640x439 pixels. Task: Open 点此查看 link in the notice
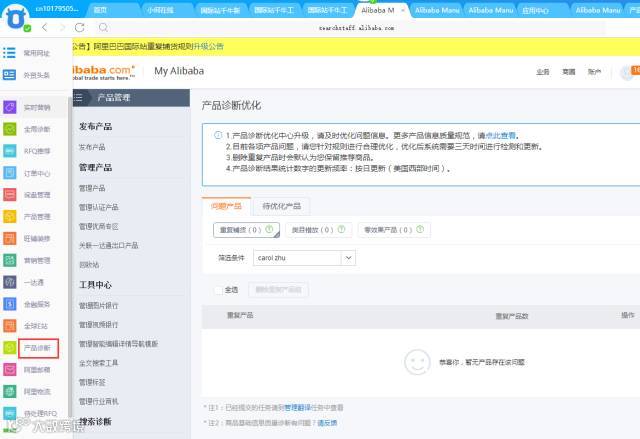pyautogui.click(x=500, y=136)
